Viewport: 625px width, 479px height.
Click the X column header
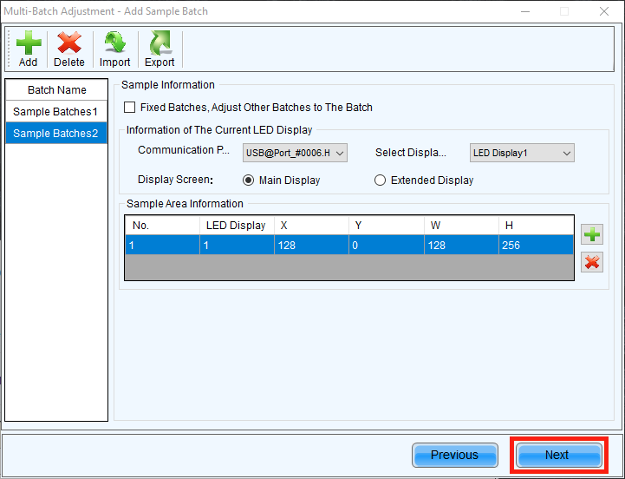tap(311, 225)
